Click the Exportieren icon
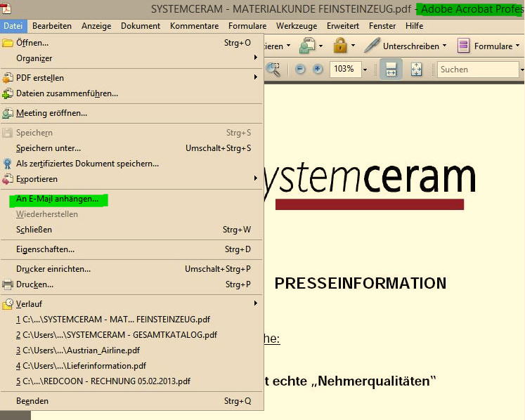Screen dimensions: 525x420 coord(8,179)
